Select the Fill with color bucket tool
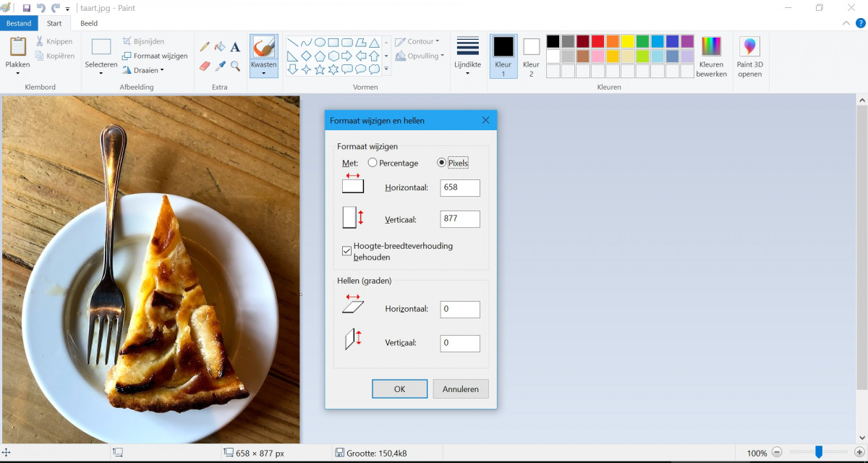The image size is (868, 463). tap(220, 46)
